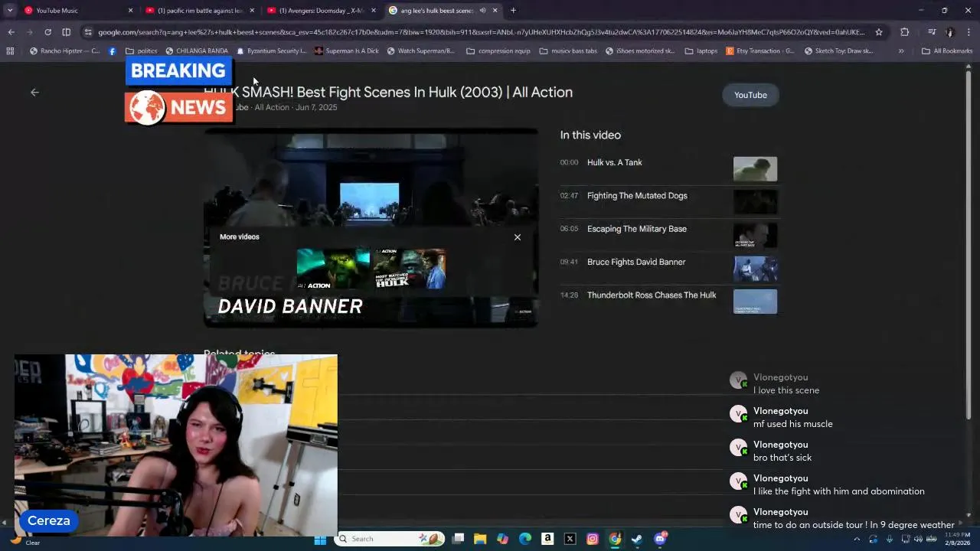Image resolution: width=980 pixels, height=551 pixels.
Task: Open the Watch Superman bookmark
Action: pyautogui.click(x=420, y=51)
